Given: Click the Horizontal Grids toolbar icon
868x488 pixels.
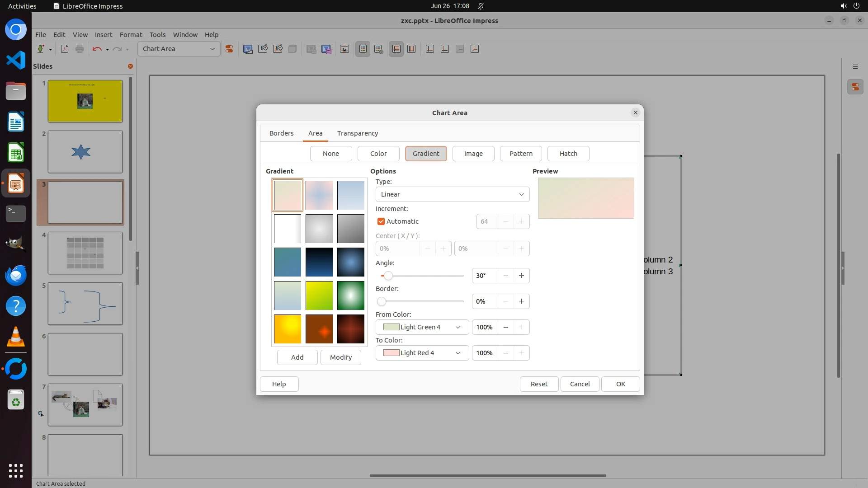Looking at the screenshot, I should pos(396,49).
